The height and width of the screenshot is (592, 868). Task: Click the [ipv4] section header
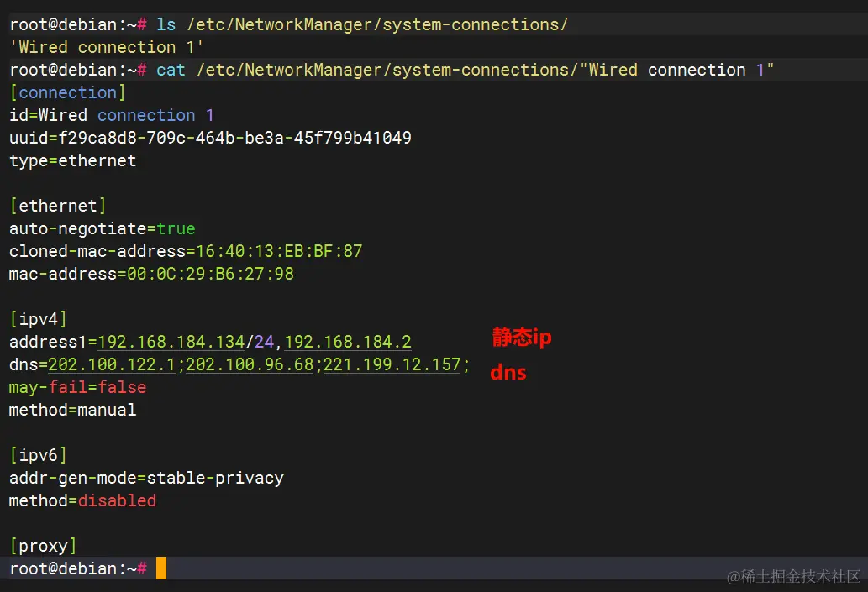[x=38, y=319]
